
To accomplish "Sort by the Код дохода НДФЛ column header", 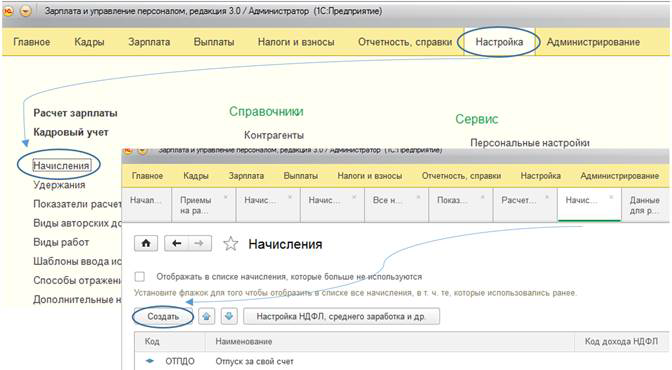I will pos(621,342).
